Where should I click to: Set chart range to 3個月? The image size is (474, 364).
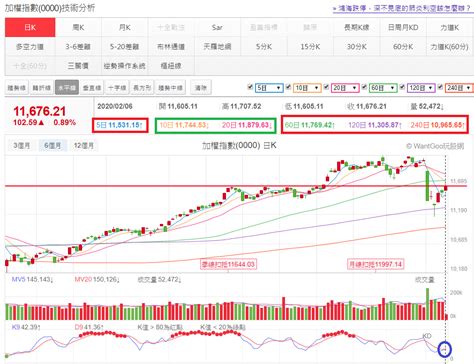(22, 146)
